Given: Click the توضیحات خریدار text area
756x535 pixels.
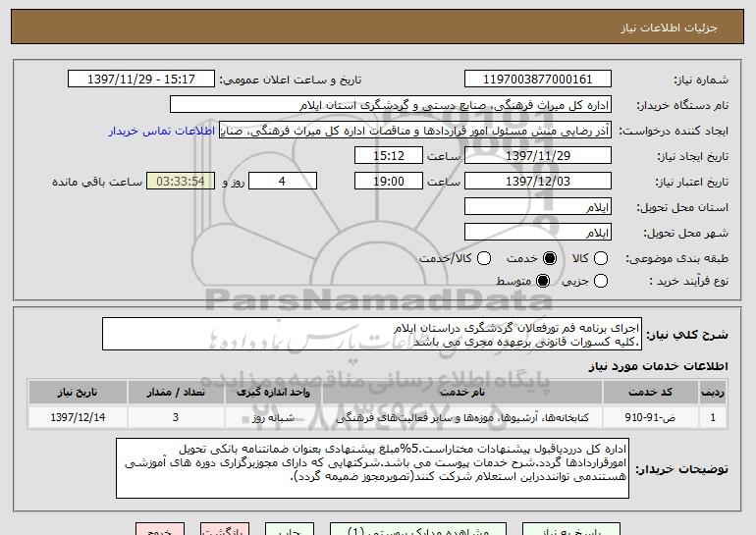Looking at the screenshot, I should click(372, 468).
